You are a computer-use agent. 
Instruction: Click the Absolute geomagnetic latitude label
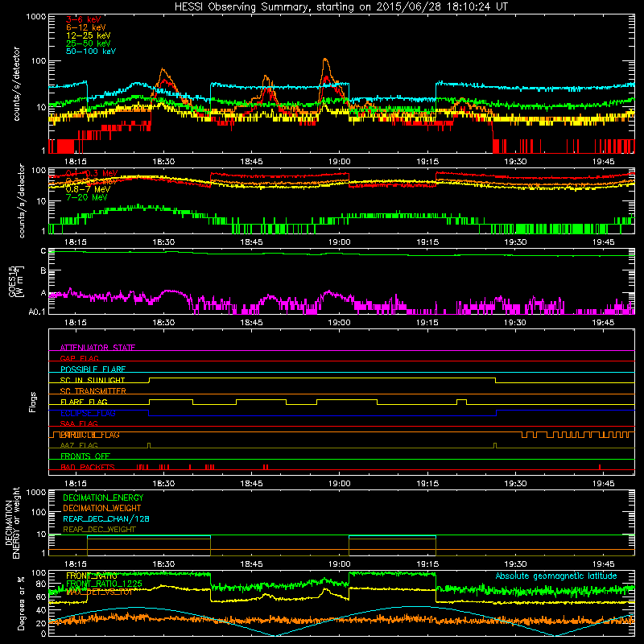tap(556, 576)
